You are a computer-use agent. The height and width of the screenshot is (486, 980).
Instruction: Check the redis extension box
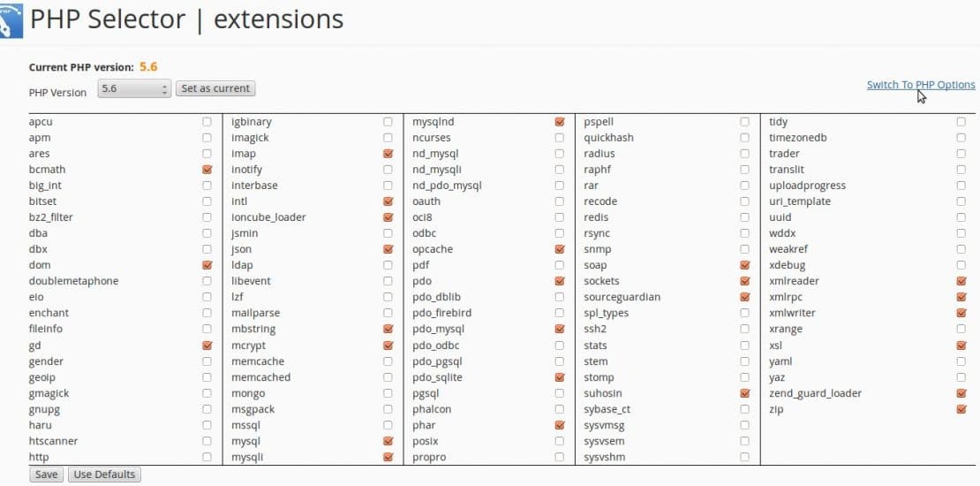(744, 217)
